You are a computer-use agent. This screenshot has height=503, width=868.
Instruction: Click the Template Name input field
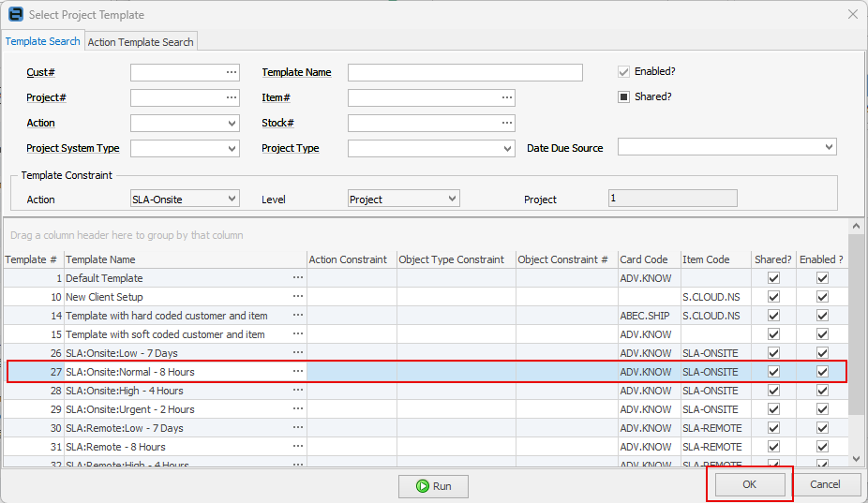tap(465, 72)
